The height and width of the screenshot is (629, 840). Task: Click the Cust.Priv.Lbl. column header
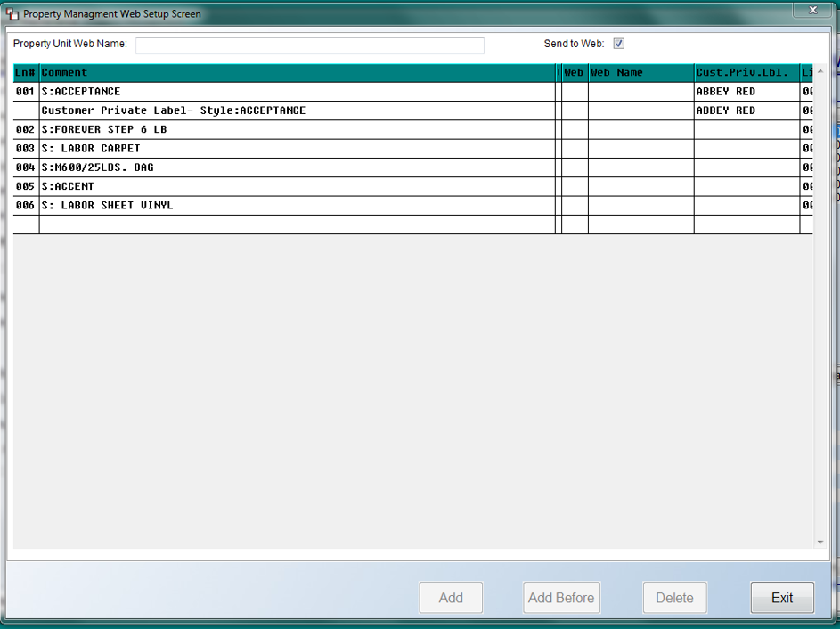pos(746,73)
